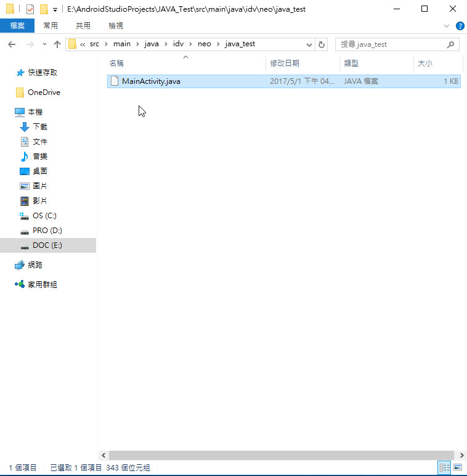
Task: Sort by the 大小 column header
Action: (x=425, y=63)
